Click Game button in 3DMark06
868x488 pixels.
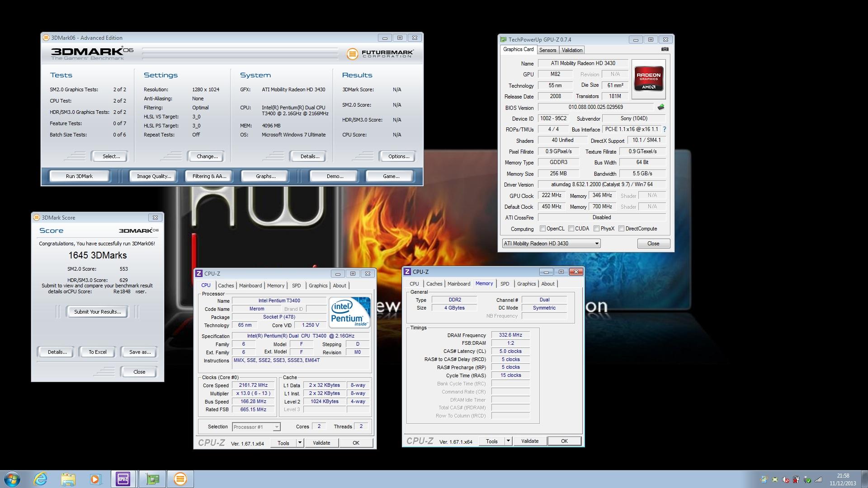(x=391, y=176)
